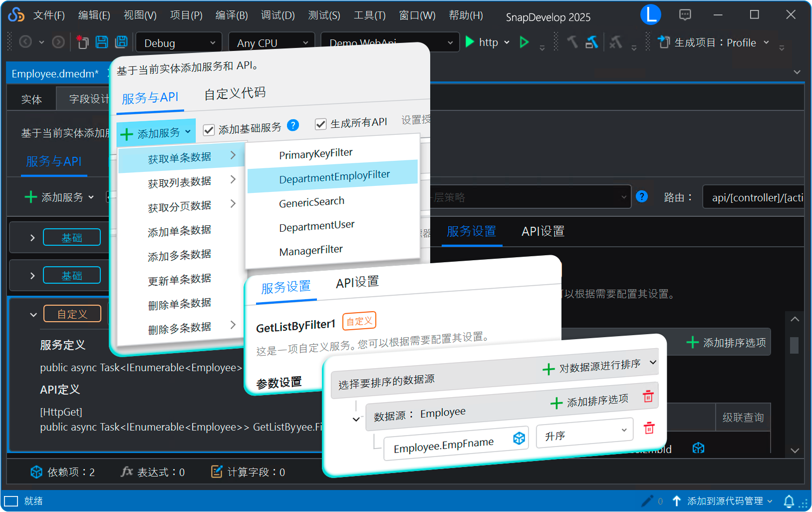Open the 依赖项 dependencies panel icon

point(36,472)
